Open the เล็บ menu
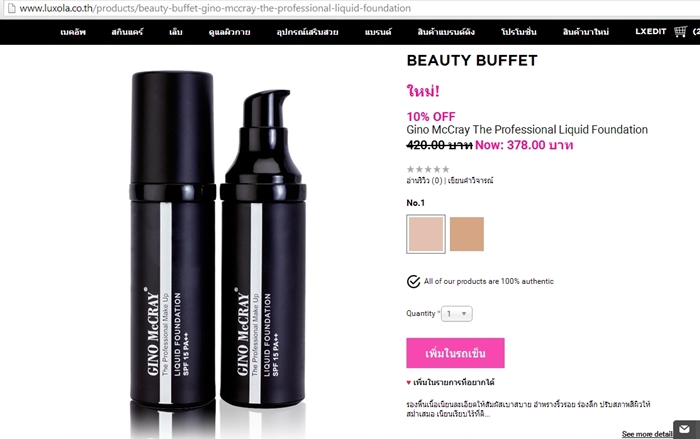Image resolution: width=700 pixels, height=439 pixels. 176,32
